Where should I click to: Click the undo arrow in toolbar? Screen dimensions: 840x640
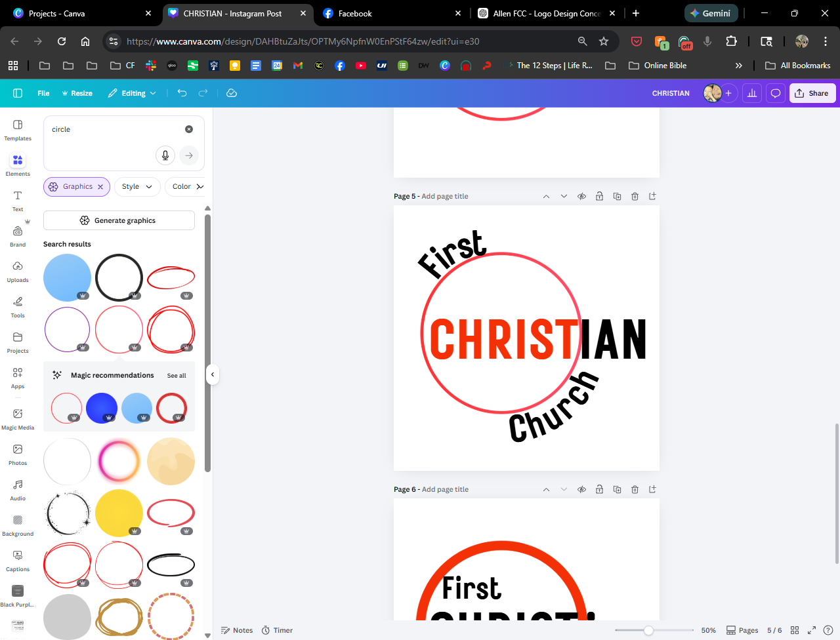coord(182,93)
